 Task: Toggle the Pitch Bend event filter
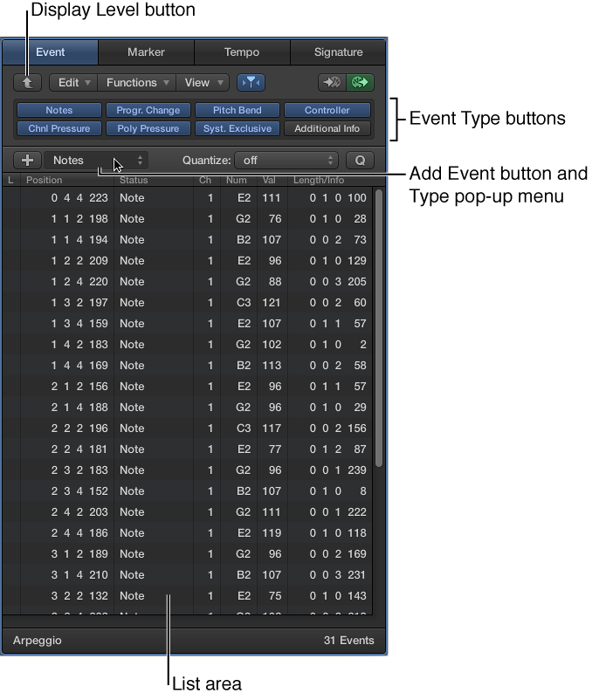pyautogui.click(x=237, y=111)
